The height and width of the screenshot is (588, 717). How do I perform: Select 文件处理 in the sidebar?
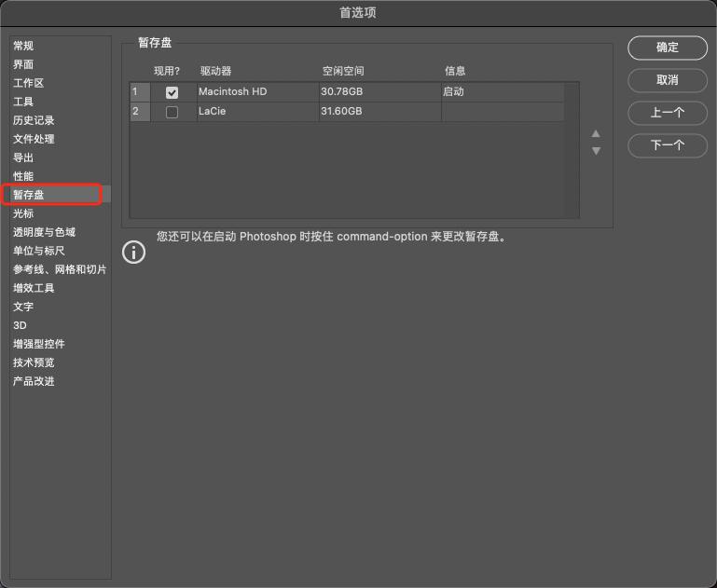pos(34,139)
